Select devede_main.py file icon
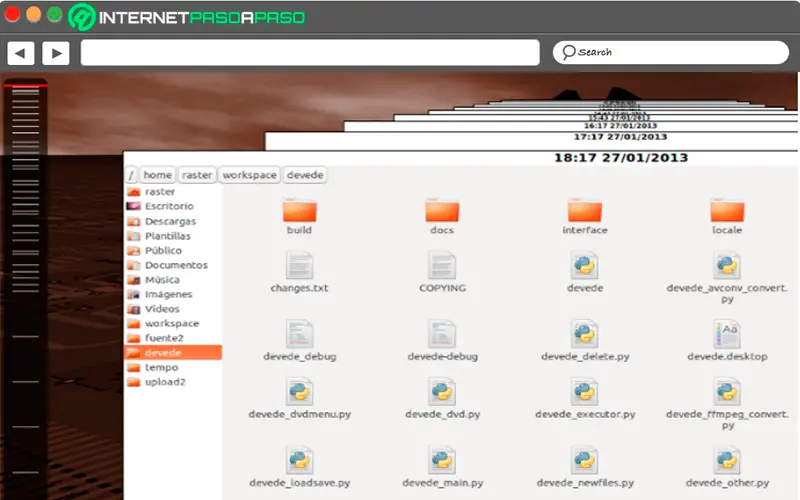Image resolution: width=800 pixels, height=500 pixels. pyautogui.click(x=442, y=460)
